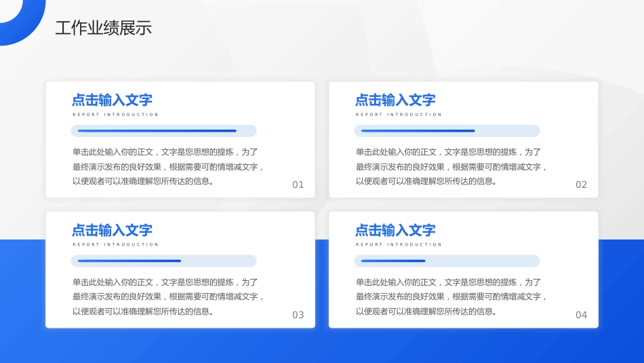644x363 pixels.
Task: Select the slide title 工作业绩展示
Action: pos(104,28)
